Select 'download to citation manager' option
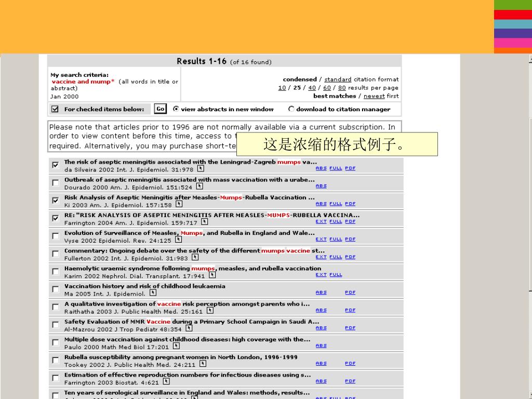 (x=291, y=109)
